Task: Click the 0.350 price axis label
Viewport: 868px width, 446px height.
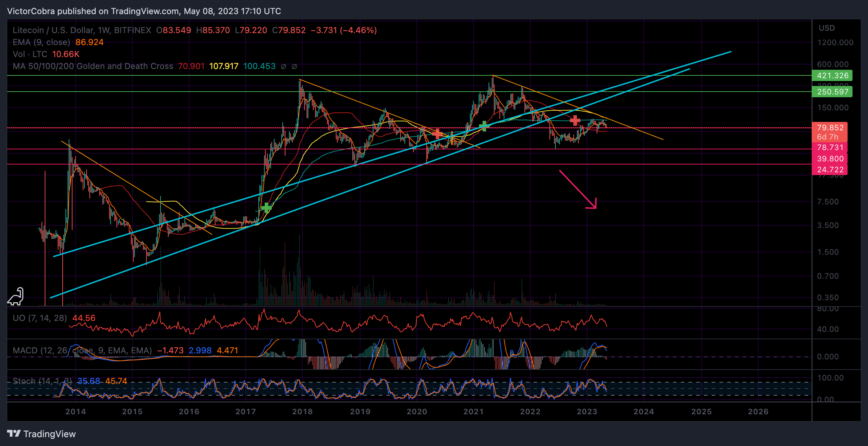Action: pos(828,298)
